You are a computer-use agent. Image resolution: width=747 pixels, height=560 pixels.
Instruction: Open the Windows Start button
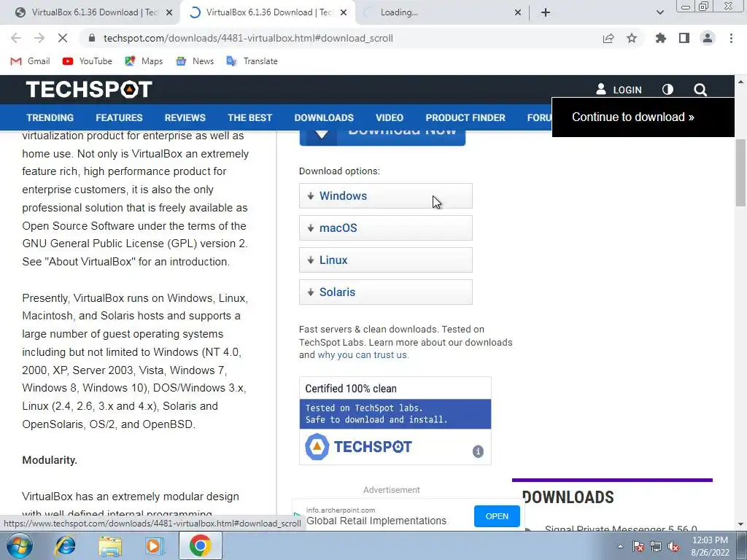[x=20, y=545]
